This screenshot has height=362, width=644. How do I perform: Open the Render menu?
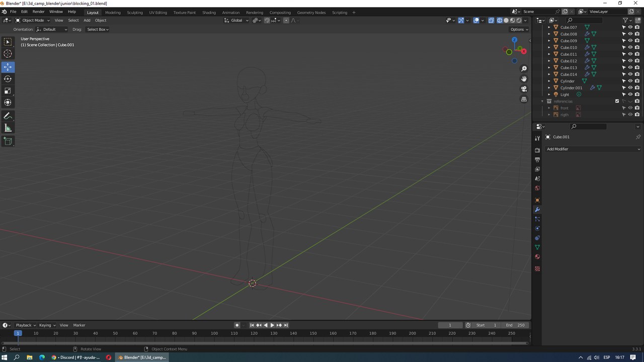click(x=38, y=12)
